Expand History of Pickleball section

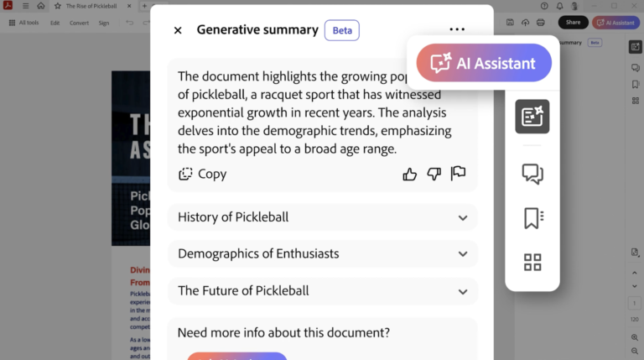coord(322,217)
